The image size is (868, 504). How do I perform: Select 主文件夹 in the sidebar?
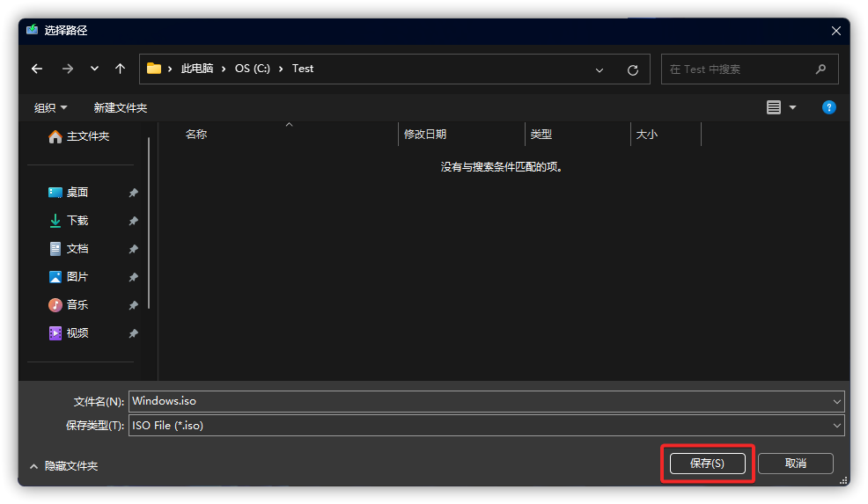78,136
